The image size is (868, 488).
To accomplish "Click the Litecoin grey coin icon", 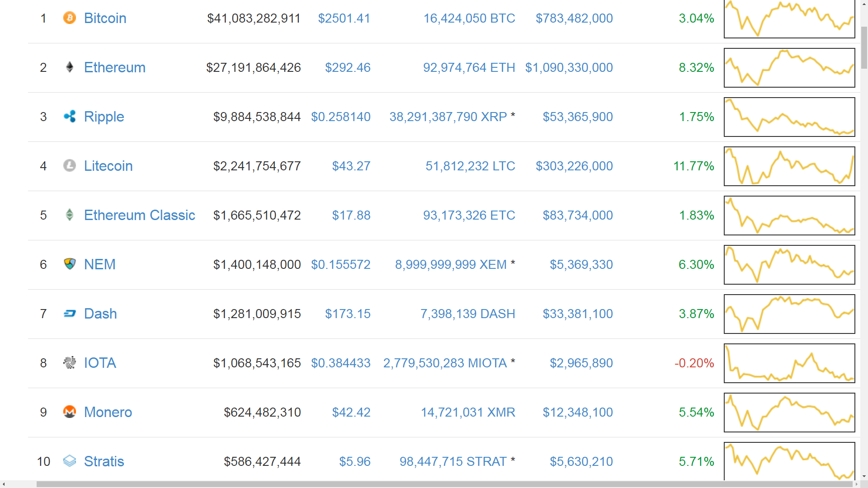I will (x=69, y=166).
